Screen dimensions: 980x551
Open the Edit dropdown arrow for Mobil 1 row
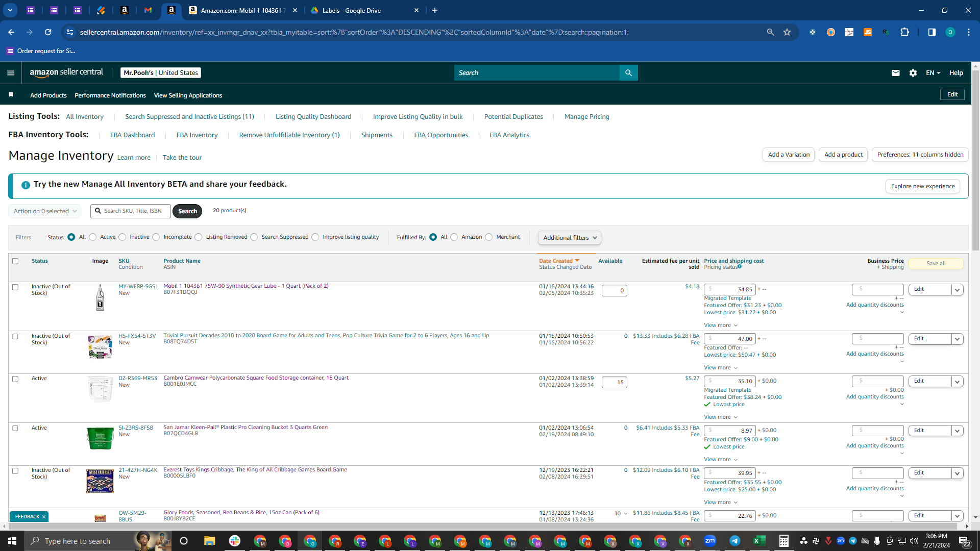pyautogui.click(x=958, y=290)
